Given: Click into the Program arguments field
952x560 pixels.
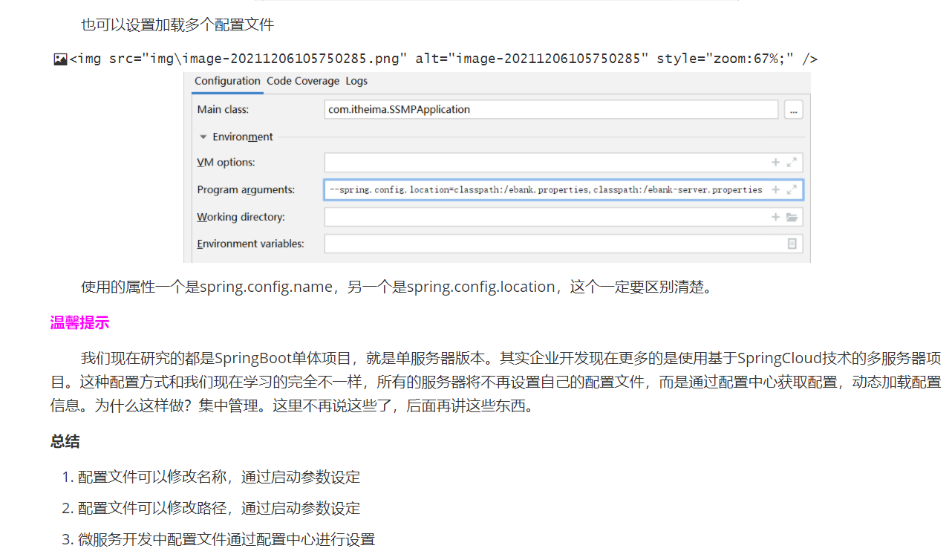Looking at the screenshot, I should pos(564,189).
